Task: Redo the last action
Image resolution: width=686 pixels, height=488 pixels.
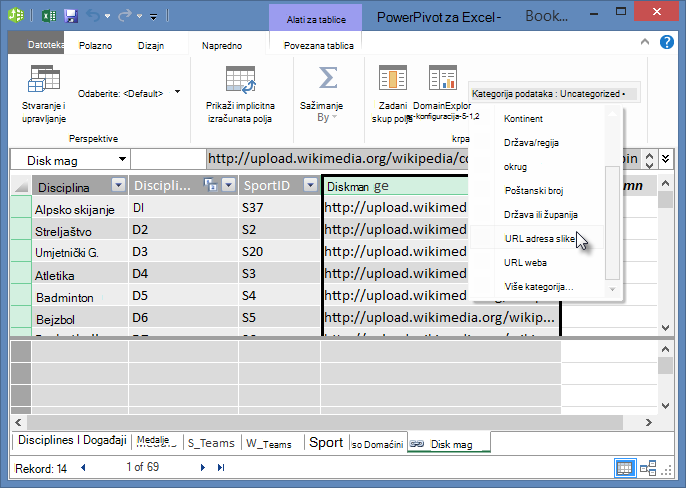Action: [125, 16]
